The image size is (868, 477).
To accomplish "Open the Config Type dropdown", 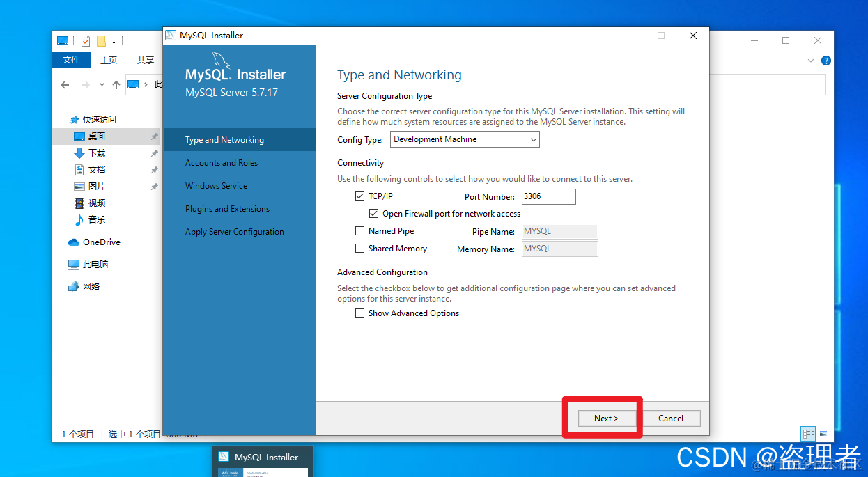I will point(465,139).
